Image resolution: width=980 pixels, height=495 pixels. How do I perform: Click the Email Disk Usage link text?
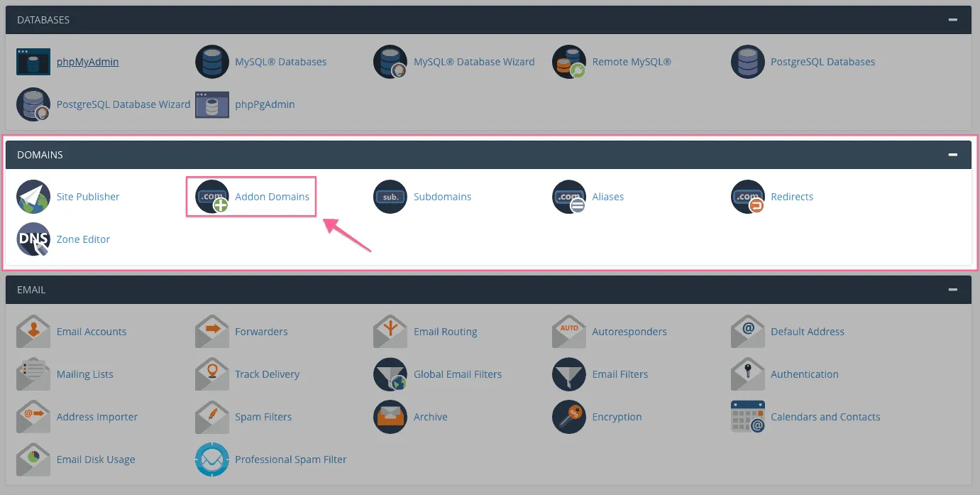[x=96, y=459]
